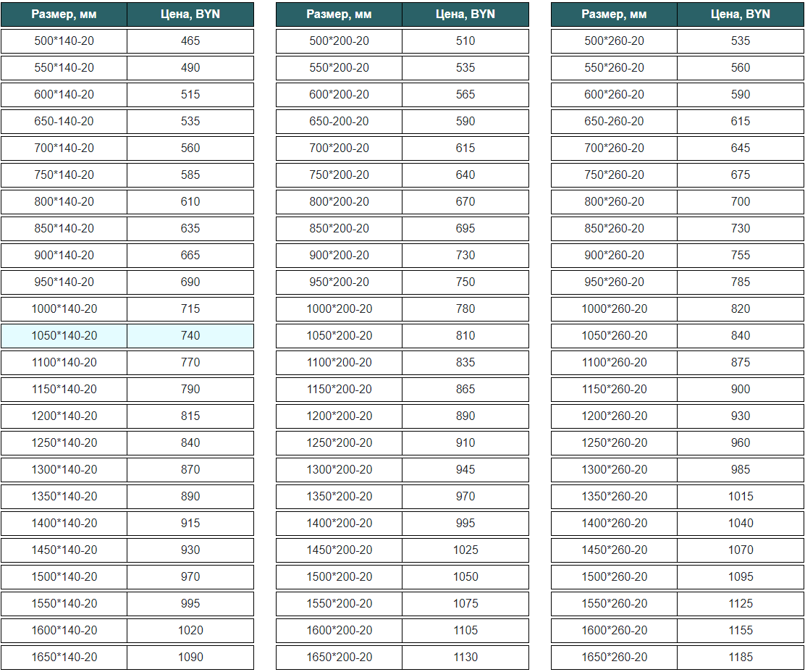Click the size cell 650-260-20
This screenshot has height=672, width=805.
pos(615,121)
